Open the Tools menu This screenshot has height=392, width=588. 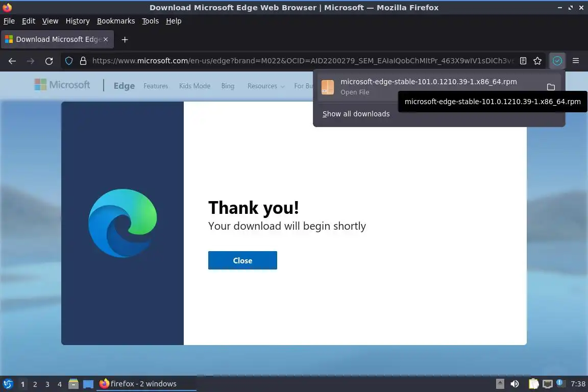151,21
